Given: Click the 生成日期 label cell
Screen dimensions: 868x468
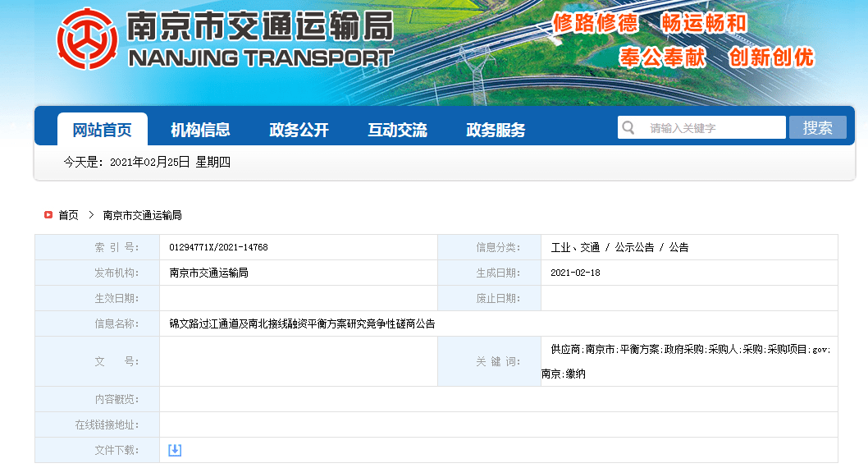Looking at the screenshot, I should point(489,273).
